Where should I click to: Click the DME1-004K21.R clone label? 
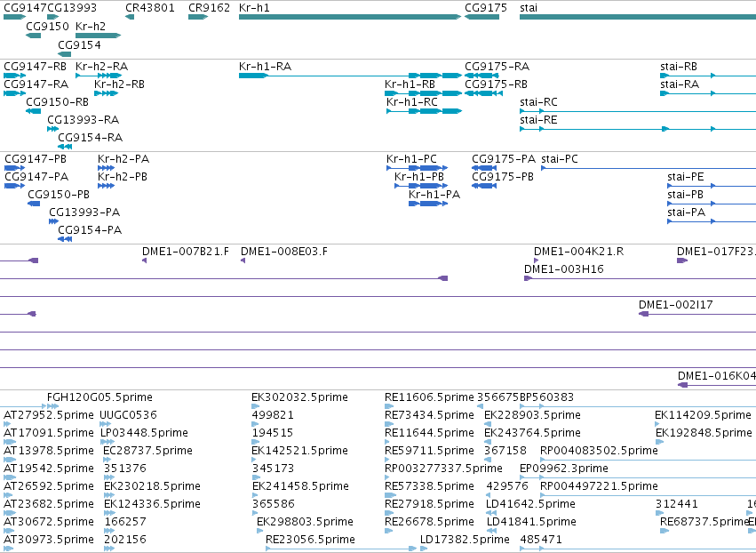[x=578, y=252]
